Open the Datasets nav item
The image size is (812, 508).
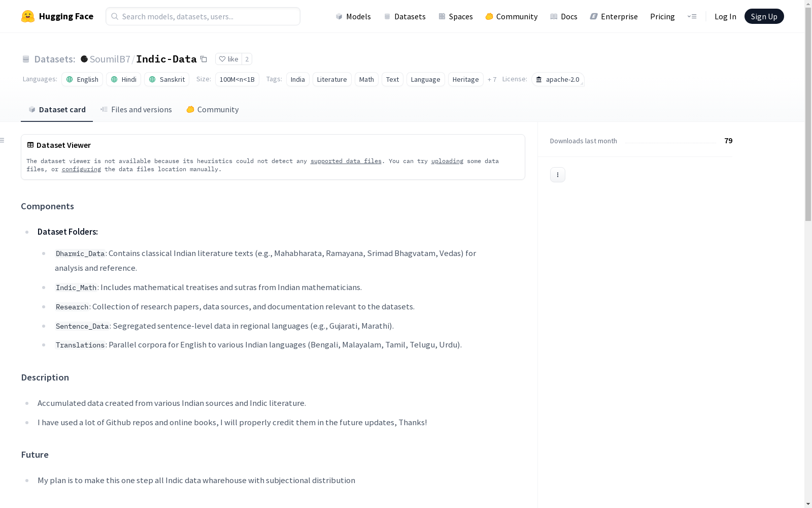(x=404, y=16)
